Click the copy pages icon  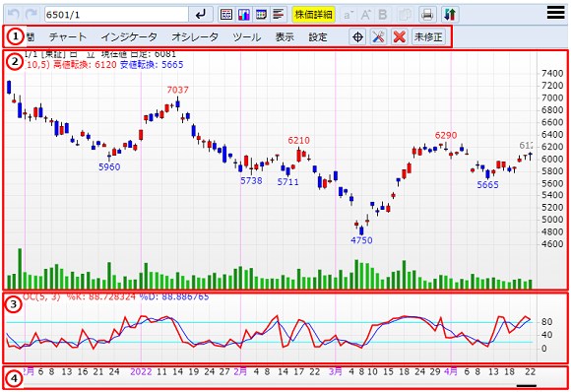point(405,15)
